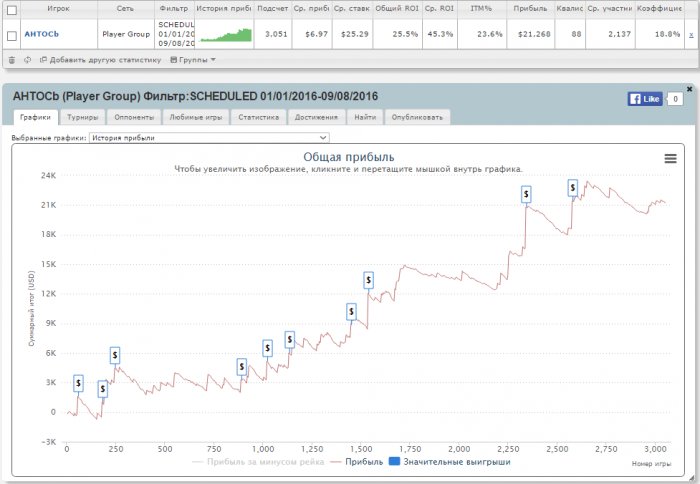Click Добавить другую статистику link
This screenshot has width=700, height=484.
pos(100,60)
